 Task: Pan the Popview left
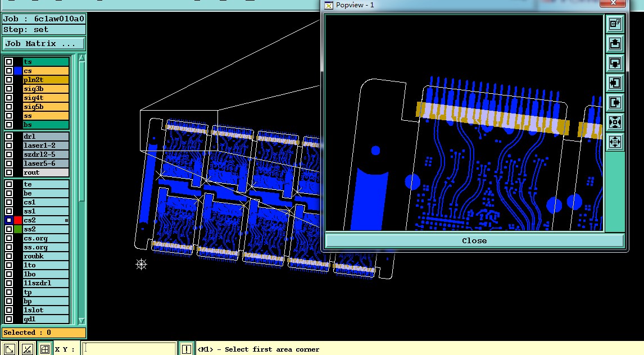pyautogui.click(x=615, y=83)
